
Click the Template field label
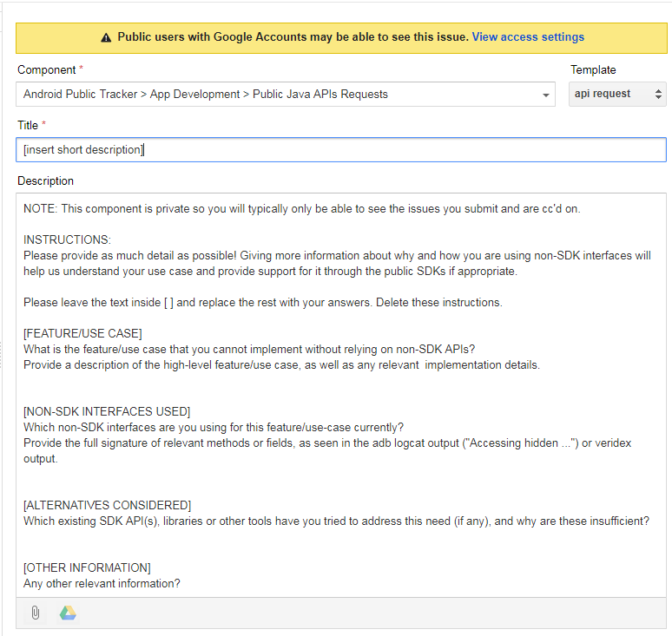click(592, 69)
